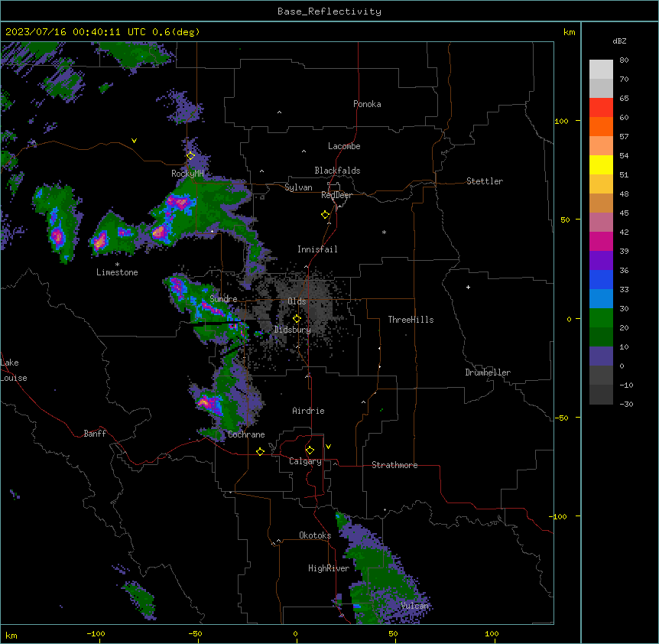The width and height of the screenshot is (659, 644).
Task: Click the Stettler city label
Action: click(x=484, y=181)
